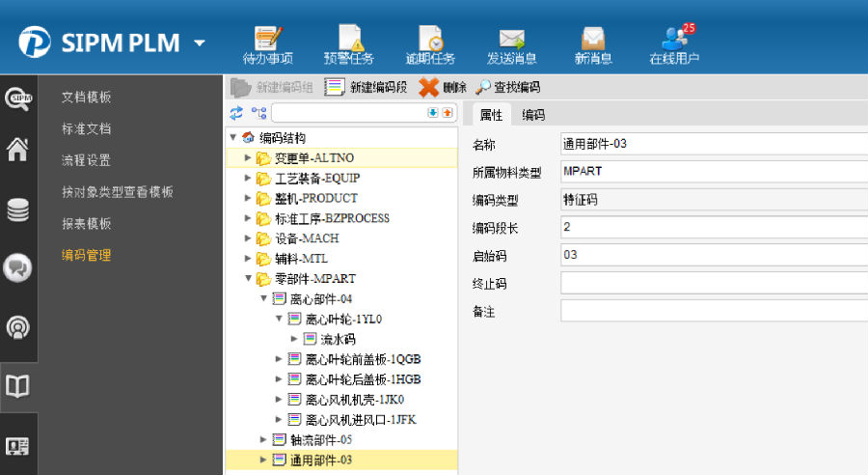Collapse the 零部件-MPART tree node
The width and height of the screenshot is (868, 475).
[x=248, y=279]
